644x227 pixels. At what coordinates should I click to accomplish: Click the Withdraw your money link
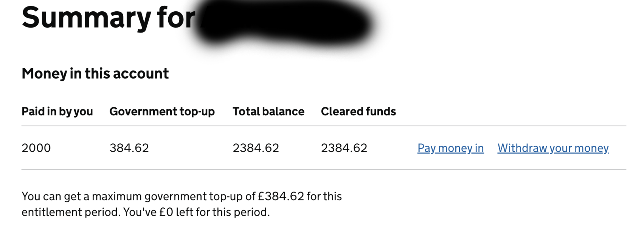(553, 148)
